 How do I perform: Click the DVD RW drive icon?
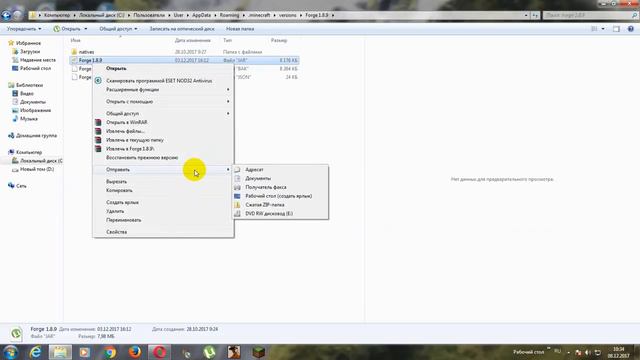[238, 213]
